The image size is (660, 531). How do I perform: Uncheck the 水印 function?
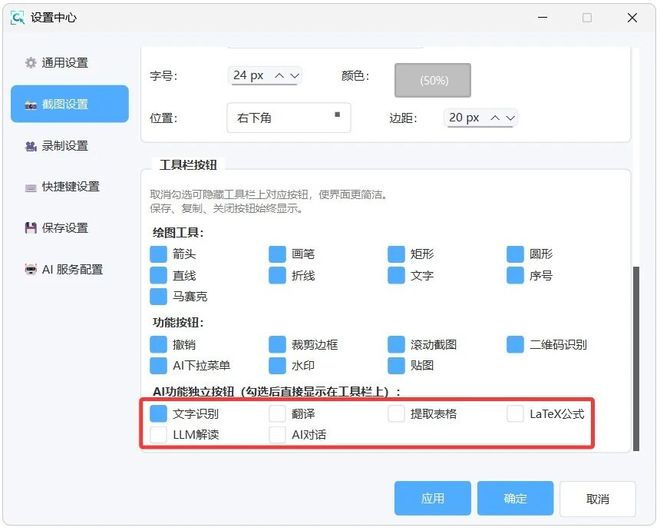pos(277,366)
